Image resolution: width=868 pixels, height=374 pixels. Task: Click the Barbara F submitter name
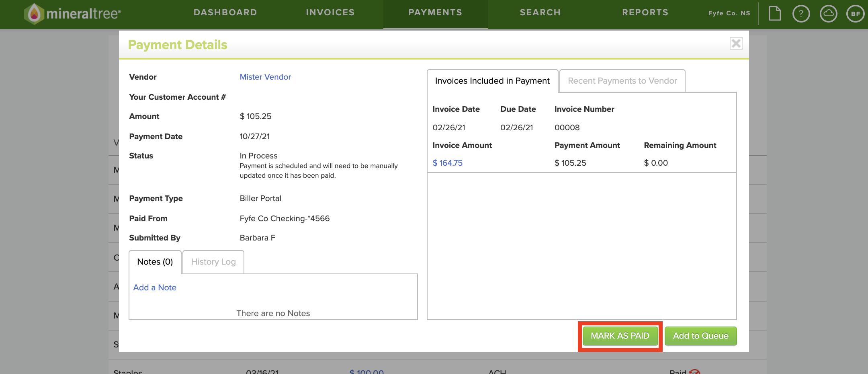tap(258, 238)
